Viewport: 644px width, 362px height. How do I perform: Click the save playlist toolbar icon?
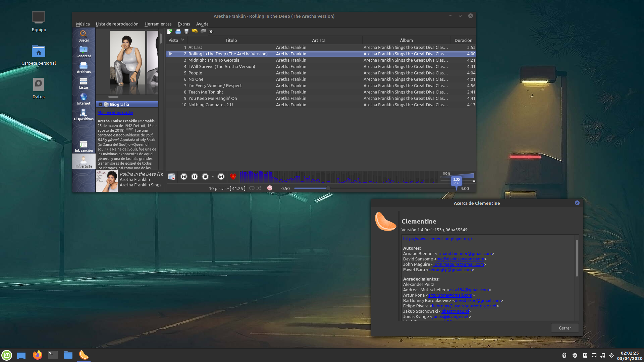click(x=186, y=32)
